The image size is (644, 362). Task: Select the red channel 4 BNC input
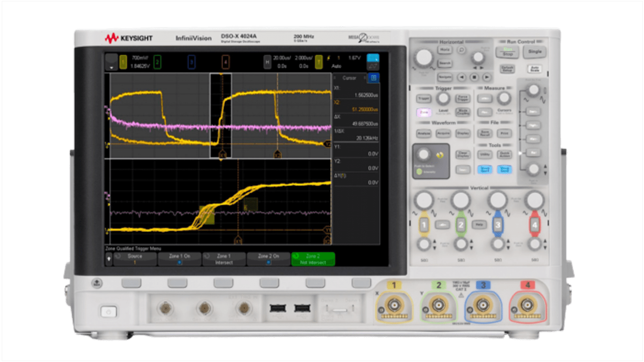click(x=527, y=305)
